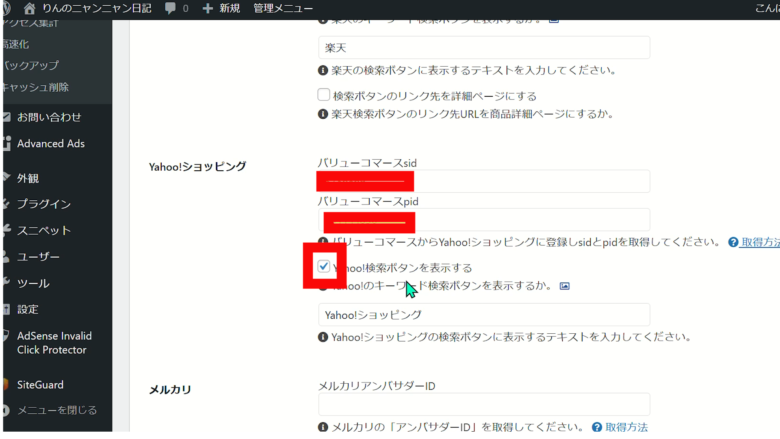Open the Advanced Ads menu
The image size is (780, 439).
50,143
